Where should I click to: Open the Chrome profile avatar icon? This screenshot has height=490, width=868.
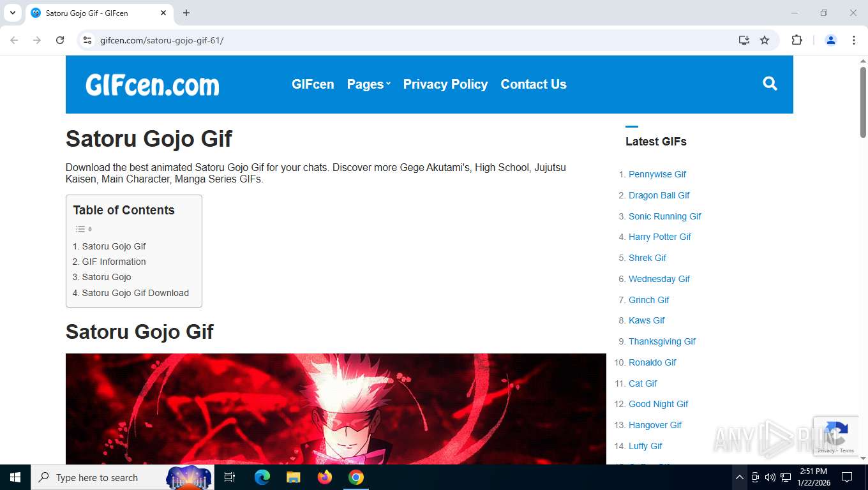(831, 40)
